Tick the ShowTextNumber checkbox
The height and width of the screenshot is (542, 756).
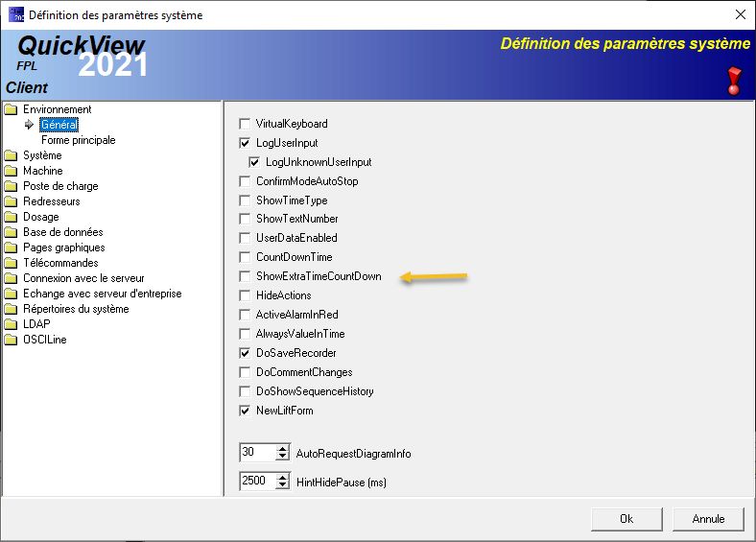click(245, 219)
